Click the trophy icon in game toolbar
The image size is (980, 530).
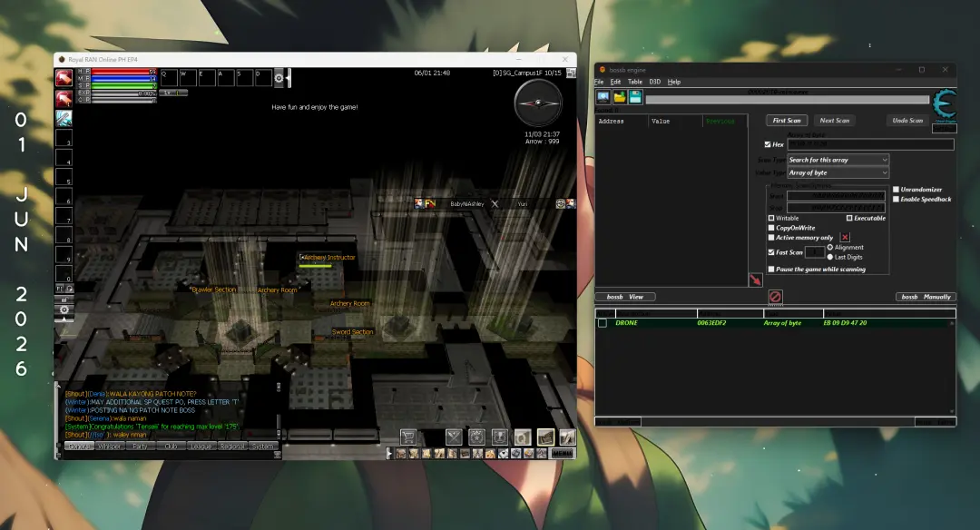[x=499, y=437]
